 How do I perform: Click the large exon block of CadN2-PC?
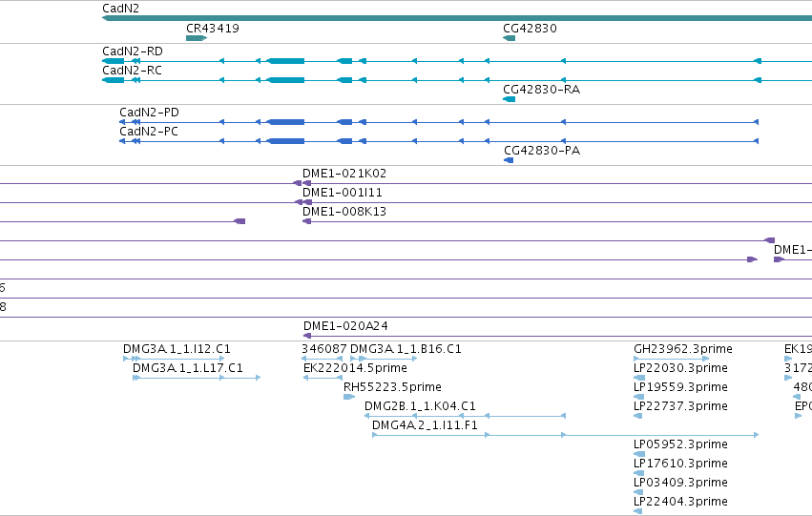[285, 141]
